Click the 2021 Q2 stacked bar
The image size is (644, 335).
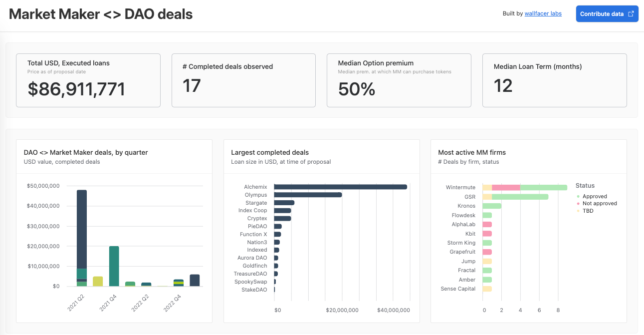82,238
